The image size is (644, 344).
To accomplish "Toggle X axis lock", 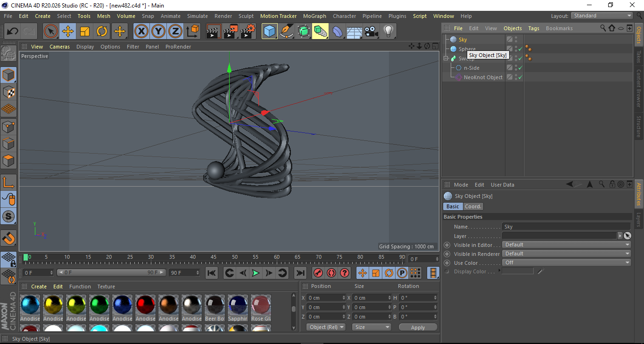I will coord(141,32).
